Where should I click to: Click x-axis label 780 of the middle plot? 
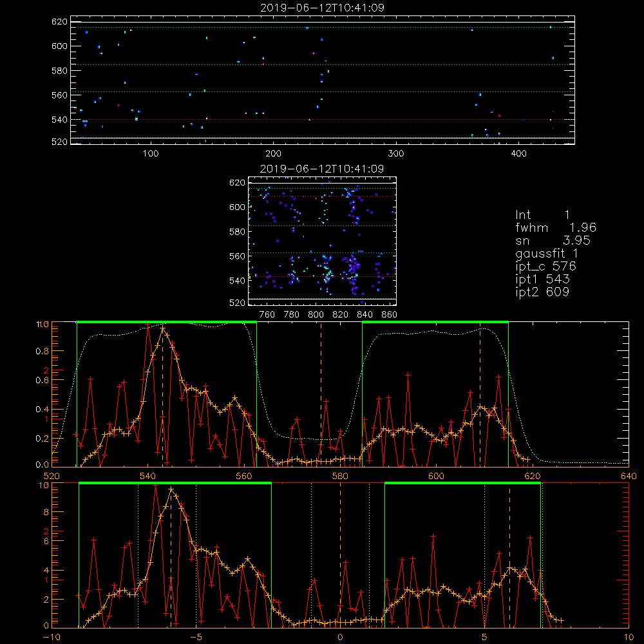coord(292,315)
